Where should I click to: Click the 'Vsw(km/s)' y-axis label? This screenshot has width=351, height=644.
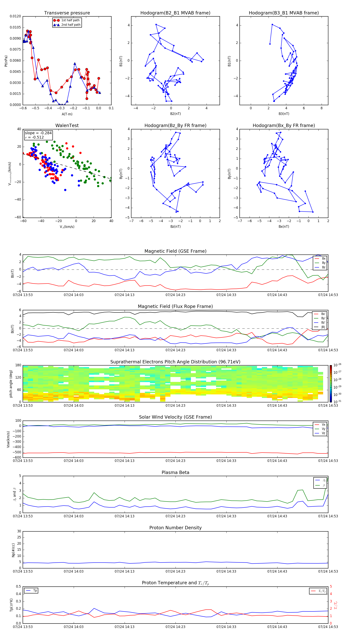pos(8,439)
